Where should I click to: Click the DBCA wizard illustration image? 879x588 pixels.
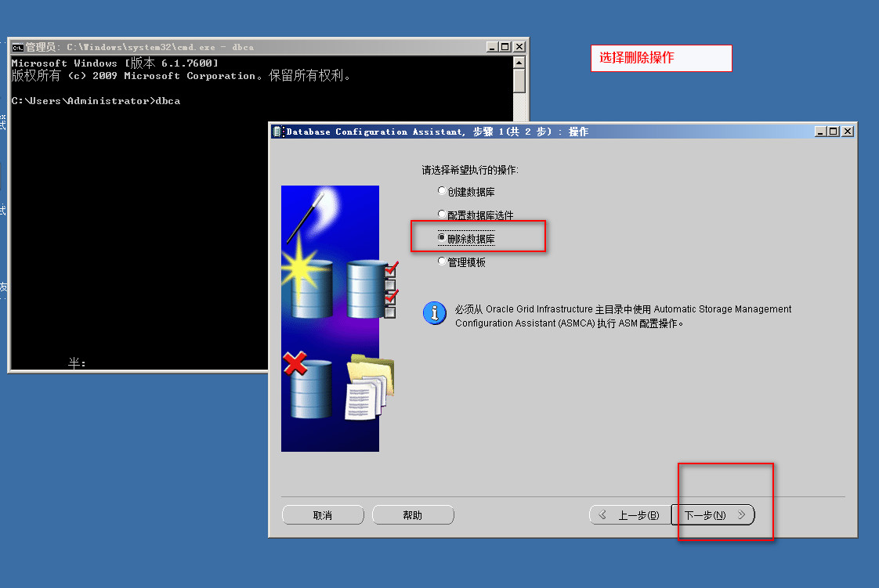[x=330, y=318]
